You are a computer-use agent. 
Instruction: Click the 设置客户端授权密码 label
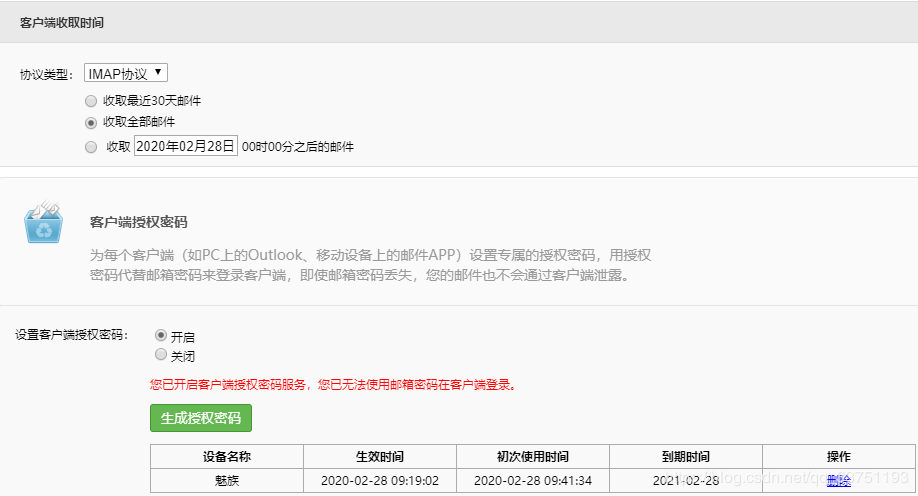coord(71,335)
